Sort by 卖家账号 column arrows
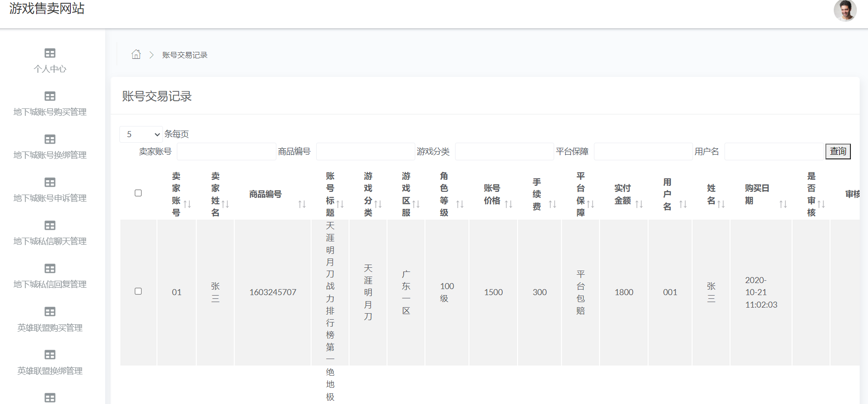 click(187, 204)
